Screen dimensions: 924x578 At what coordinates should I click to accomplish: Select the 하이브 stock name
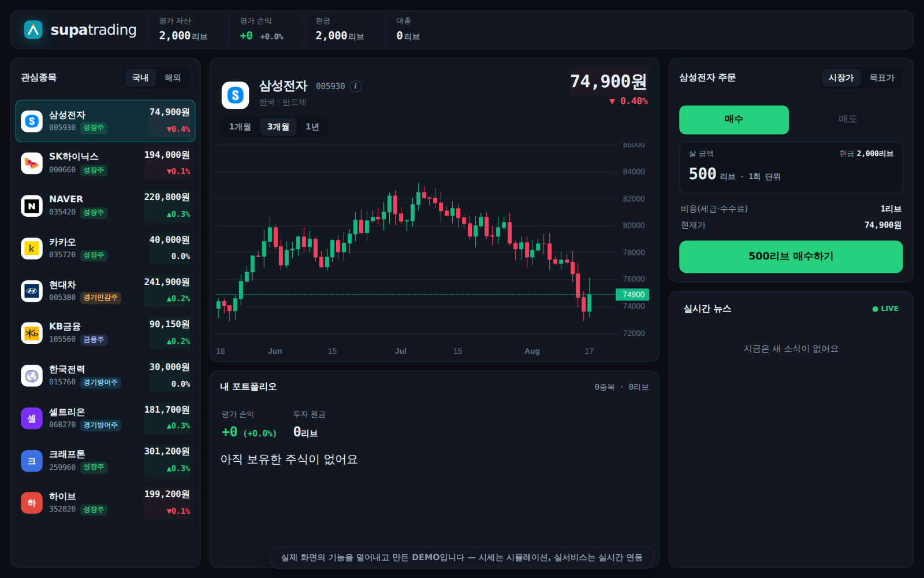(x=62, y=497)
